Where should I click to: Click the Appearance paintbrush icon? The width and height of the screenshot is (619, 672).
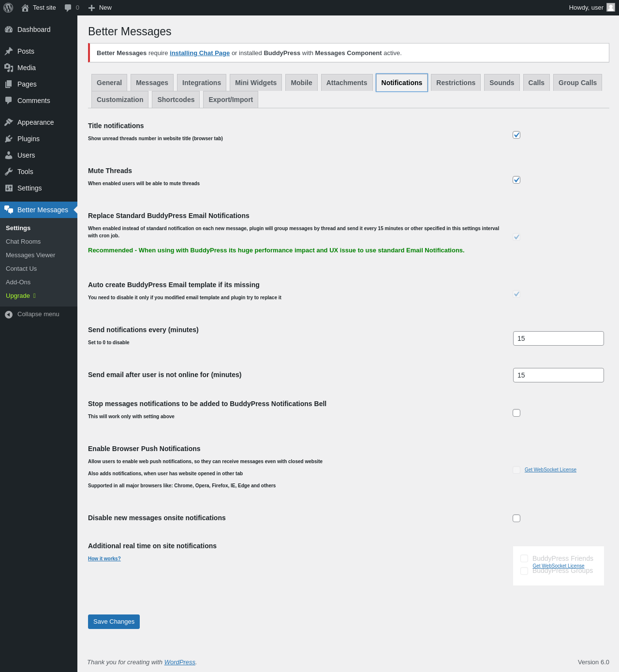tap(9, 122)
